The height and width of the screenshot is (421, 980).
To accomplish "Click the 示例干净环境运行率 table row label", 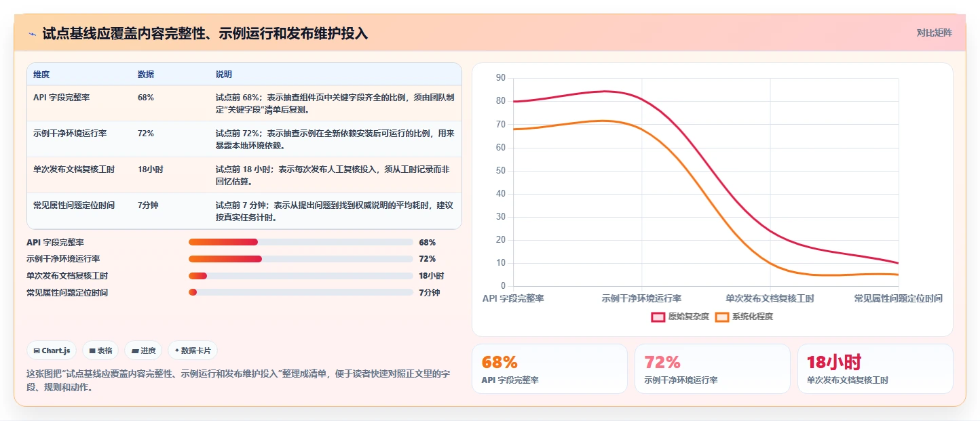I will [x=70, y=134].
